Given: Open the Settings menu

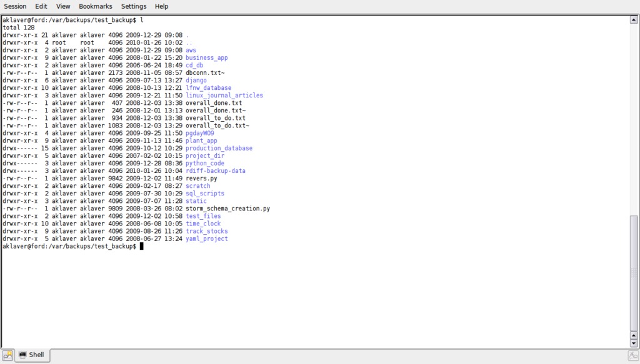Looking at the screenshot, I should coord(134,6).
